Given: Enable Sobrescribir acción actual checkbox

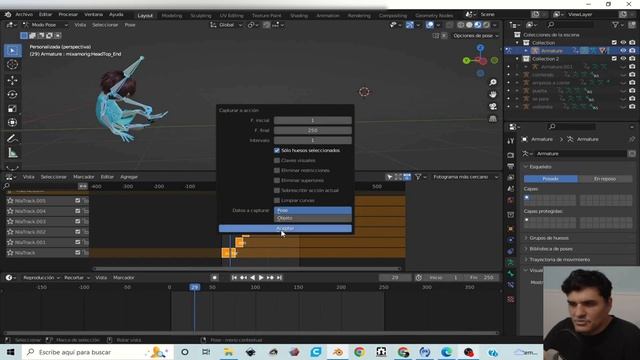Looking at the screenshot, I should click(x=277, y=190).
